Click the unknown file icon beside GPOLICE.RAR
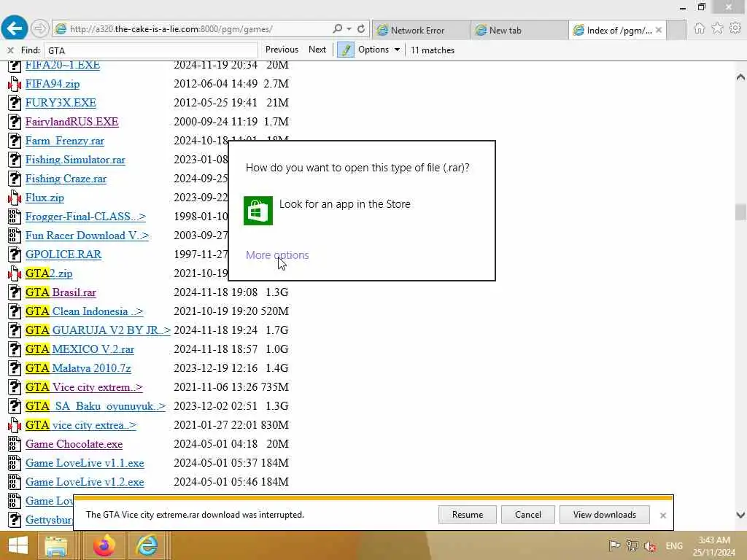Screen dimensions: 747x560 click(x=15, y=254)
